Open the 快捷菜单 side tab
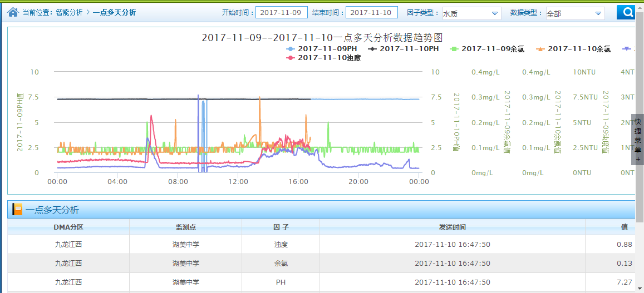The height and width of the screenshot is (293, 644). 638,140
